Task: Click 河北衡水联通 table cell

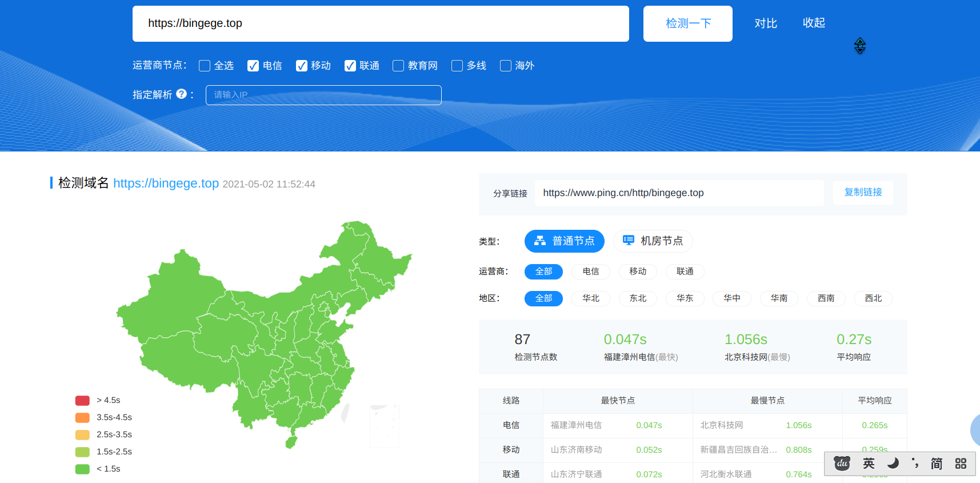Action: tap(726, 474)
